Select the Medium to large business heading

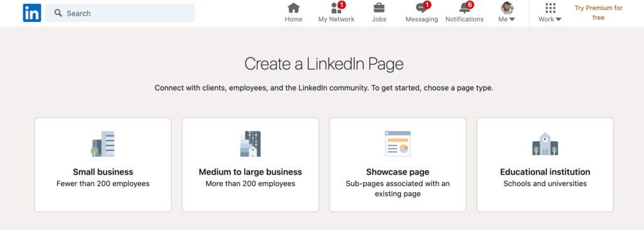pyautogui.click(x=250, y=172)
